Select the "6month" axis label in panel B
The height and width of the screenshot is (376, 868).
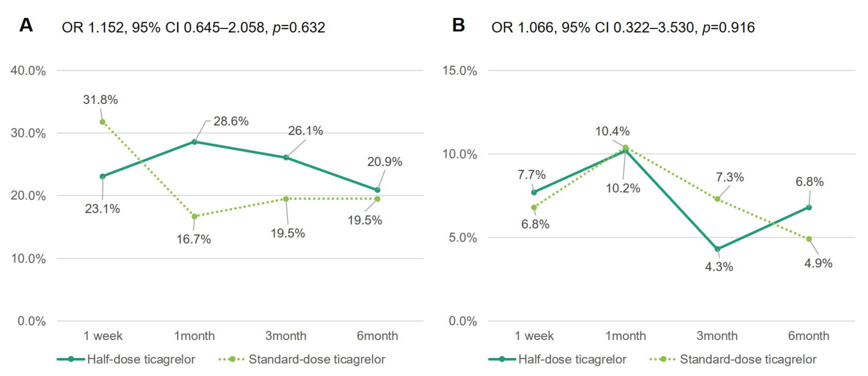[x=808, y=336]
